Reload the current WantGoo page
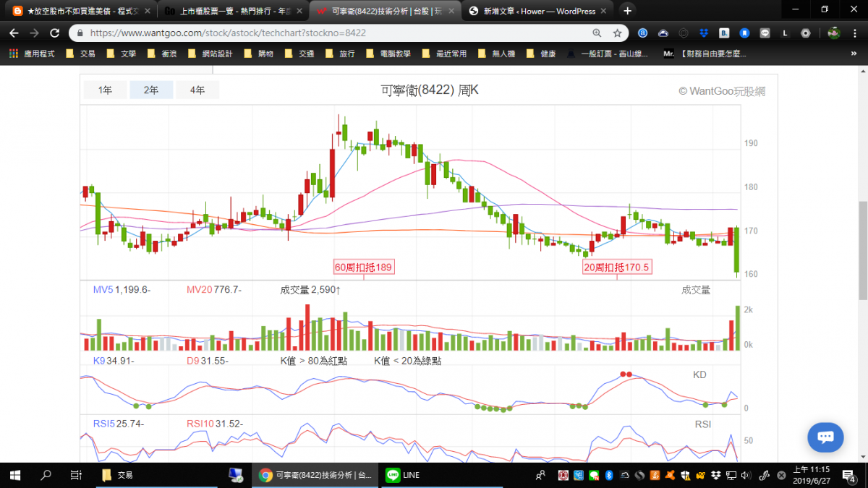 [54, 33]
